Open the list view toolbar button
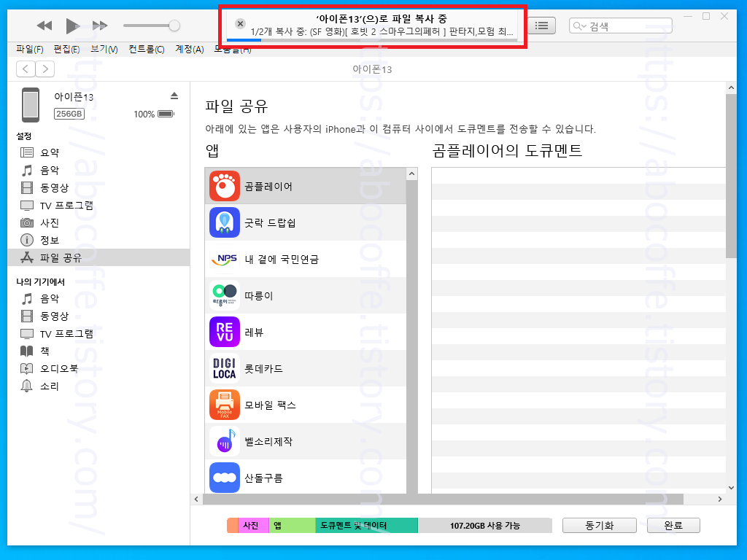The width and height of the screenshot is (747, 560). 541,26
